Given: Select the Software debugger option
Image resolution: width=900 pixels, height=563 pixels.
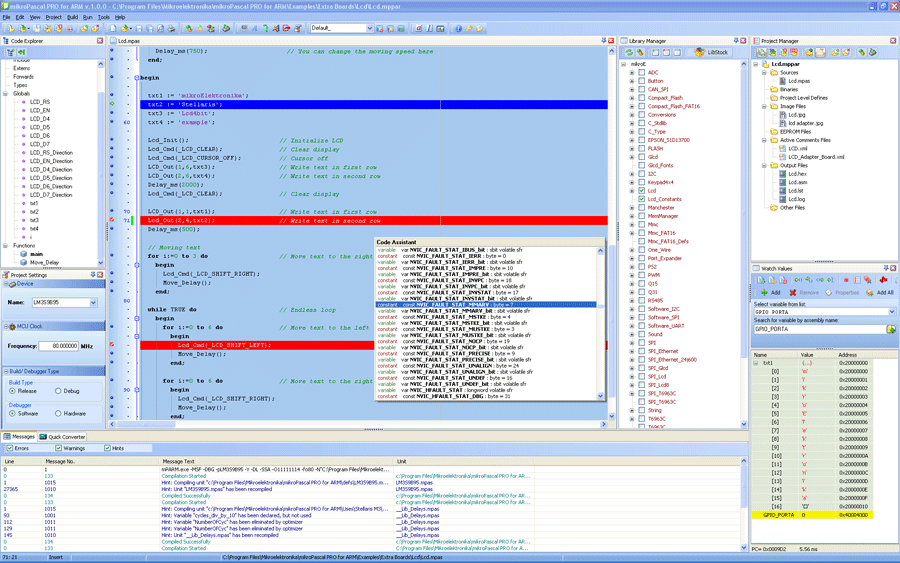Looking at the screenshot, I should click(12, 413).
